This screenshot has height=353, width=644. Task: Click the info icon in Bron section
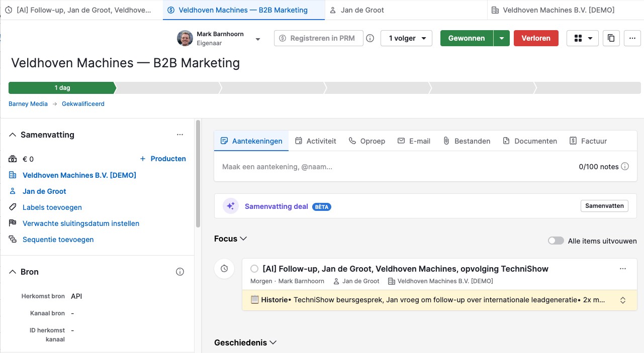(x=180, y=272)
